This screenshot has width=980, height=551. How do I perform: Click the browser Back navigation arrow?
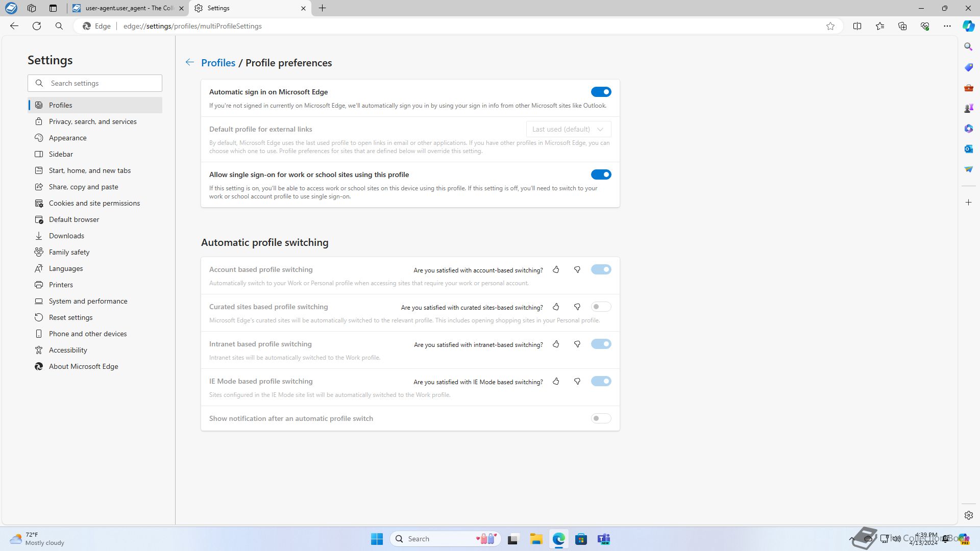pyautogui.click(x=14, y=26)
